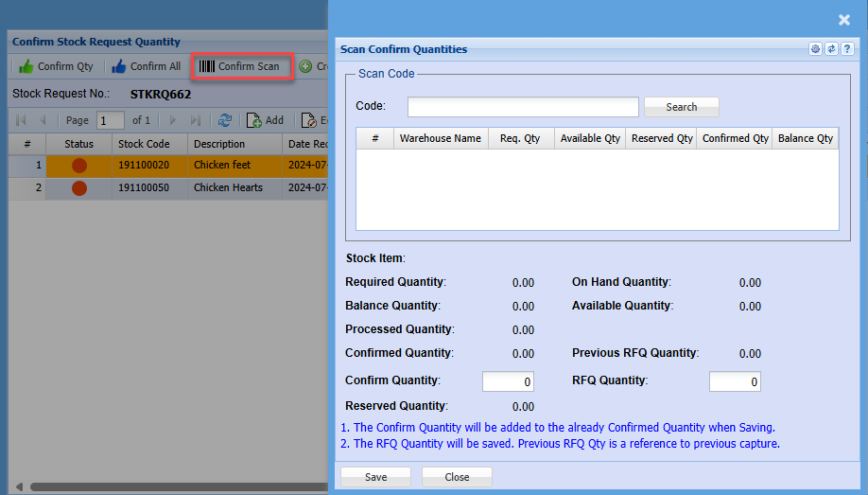
Task: Refresh the stock request grid
Action: point(225,120)
